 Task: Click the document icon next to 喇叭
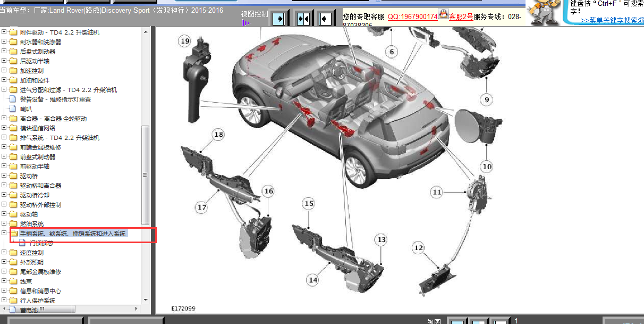click(13, 109)
